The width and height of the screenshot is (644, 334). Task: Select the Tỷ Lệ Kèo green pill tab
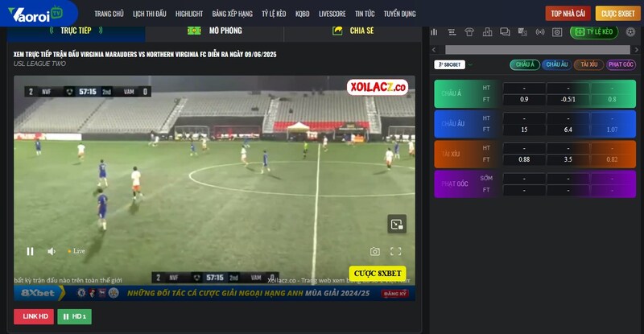pos(594,31)
